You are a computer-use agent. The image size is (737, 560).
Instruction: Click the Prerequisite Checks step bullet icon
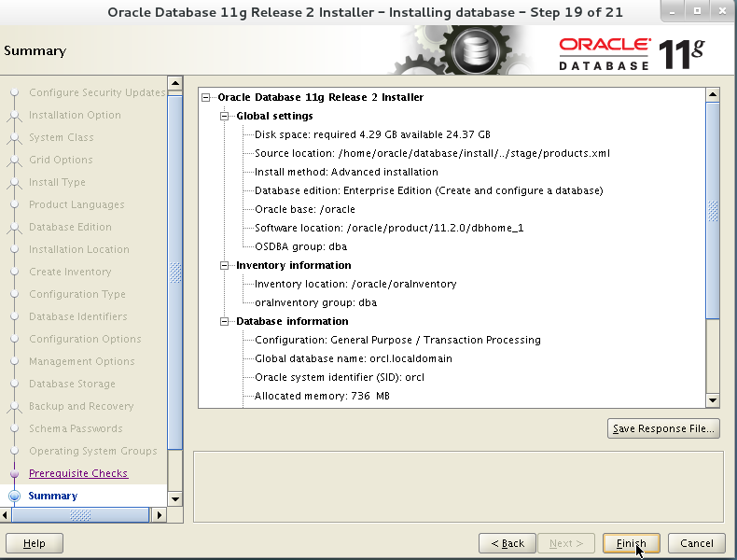(15, 473)
